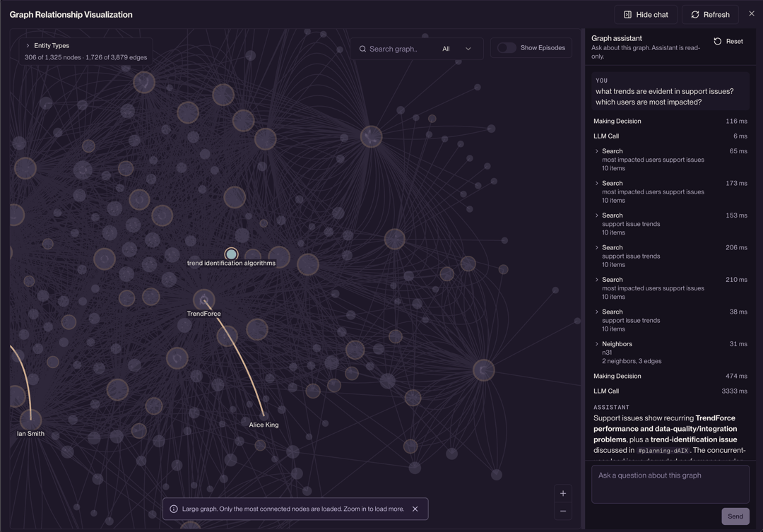The width and height of the screenshot is (763, 532).
Task: Click the Making Decision 474 ms row
Action: (x=670, y=377)
